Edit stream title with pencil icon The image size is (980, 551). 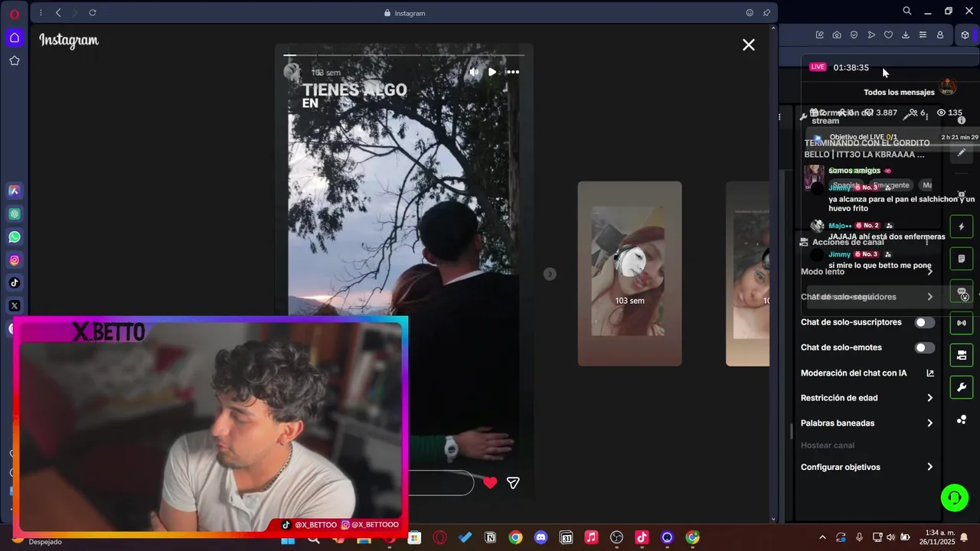pos(962,152)
